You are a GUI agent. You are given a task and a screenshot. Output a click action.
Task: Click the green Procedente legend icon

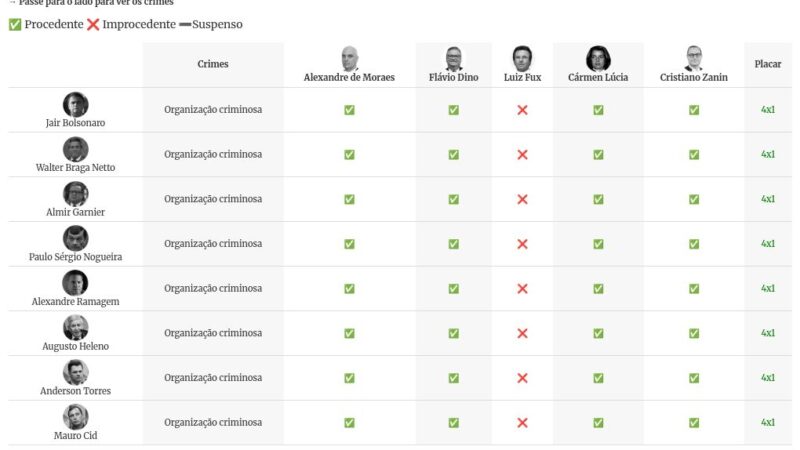point(15,24)
